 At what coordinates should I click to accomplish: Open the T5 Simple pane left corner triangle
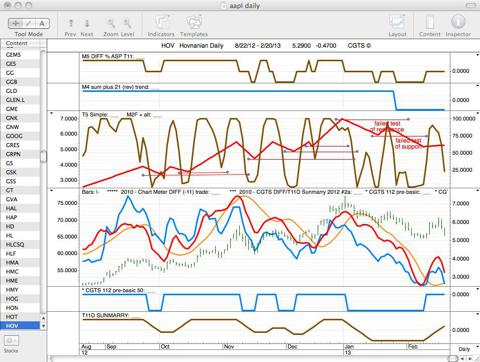(x=51, y=114)
